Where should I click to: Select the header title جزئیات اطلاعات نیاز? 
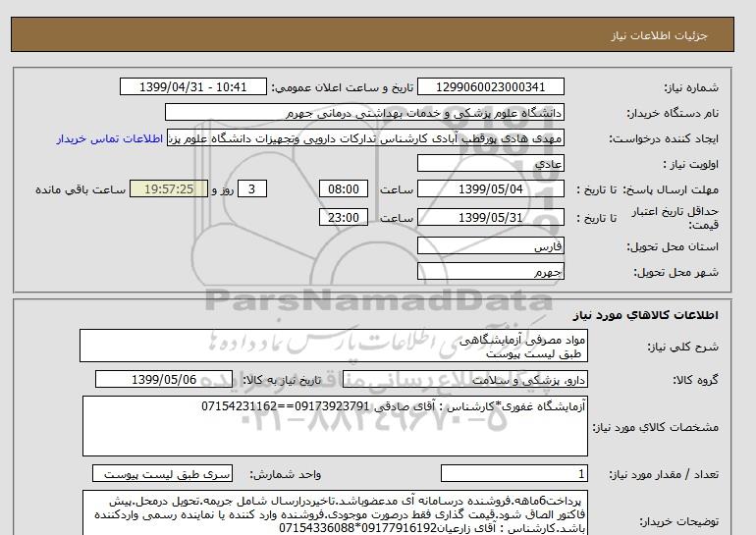[659, 35]
